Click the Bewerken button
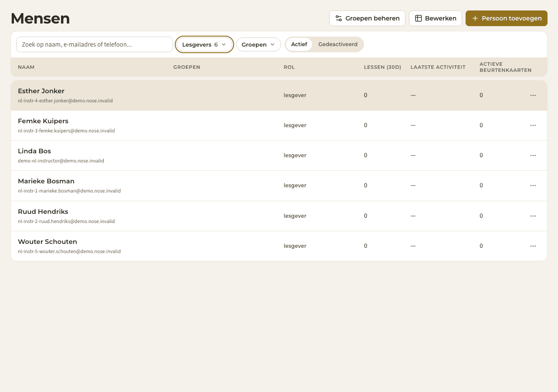This screenshot has width=558, height=392. 435,18
